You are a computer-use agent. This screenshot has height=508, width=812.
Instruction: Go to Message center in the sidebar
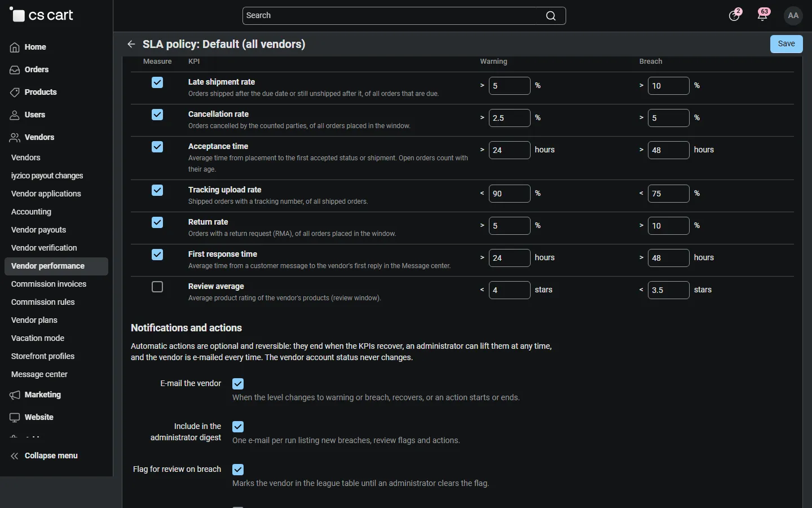tap(39, 374)
